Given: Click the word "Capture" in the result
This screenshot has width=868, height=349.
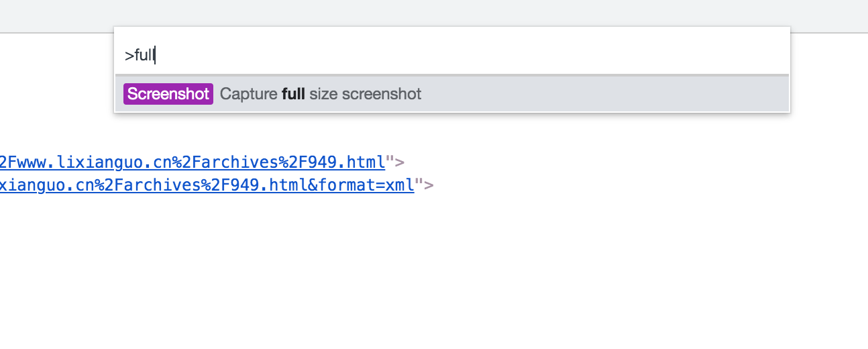Looking at the screenshot, I should (x=249, y=94).
